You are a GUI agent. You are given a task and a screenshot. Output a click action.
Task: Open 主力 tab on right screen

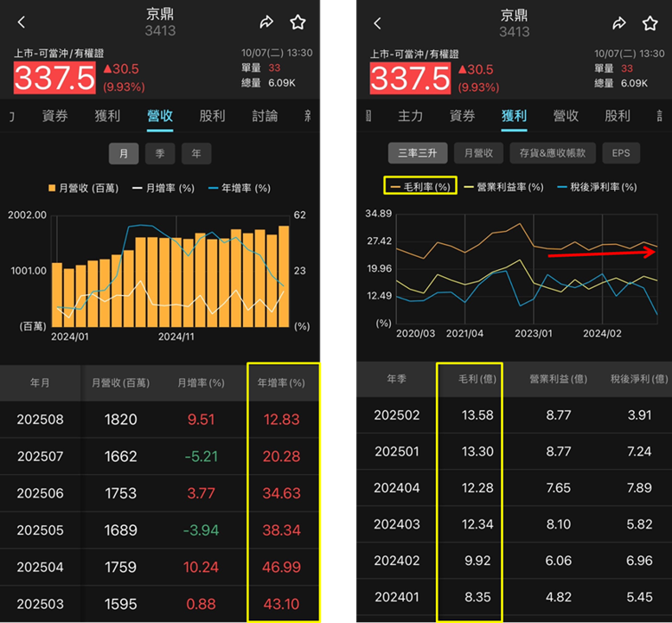pyautogui.click(x=410, y=116)
